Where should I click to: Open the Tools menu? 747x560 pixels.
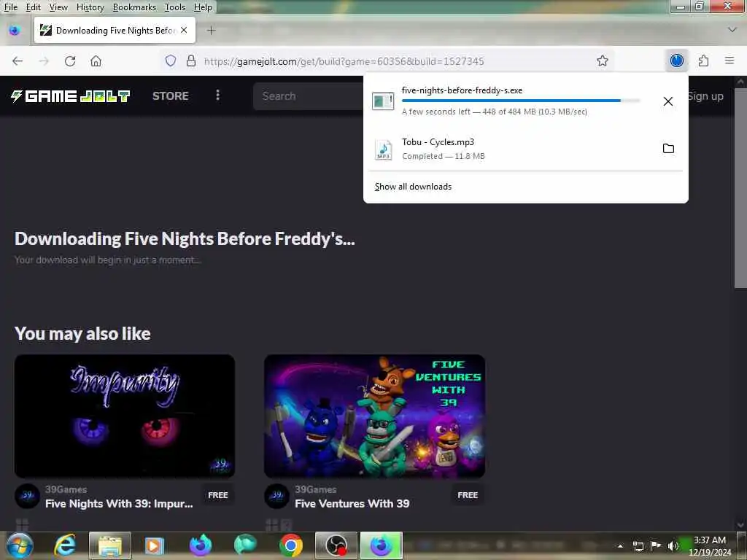coord(175,7)
